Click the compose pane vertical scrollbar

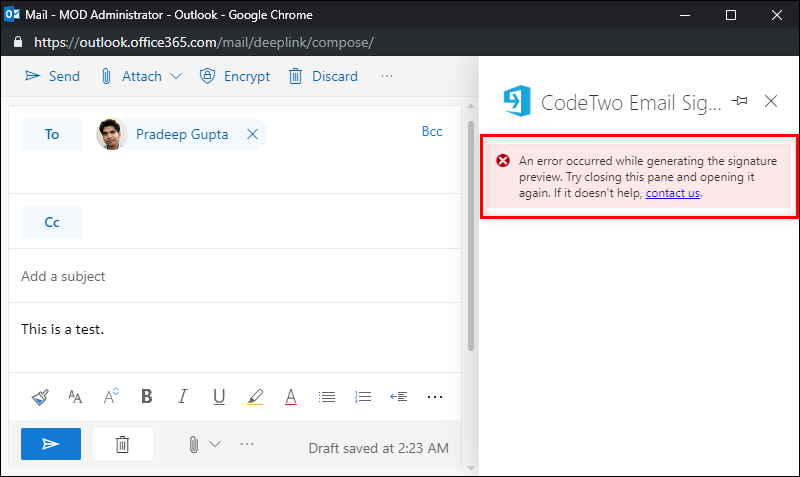[471, 236]
